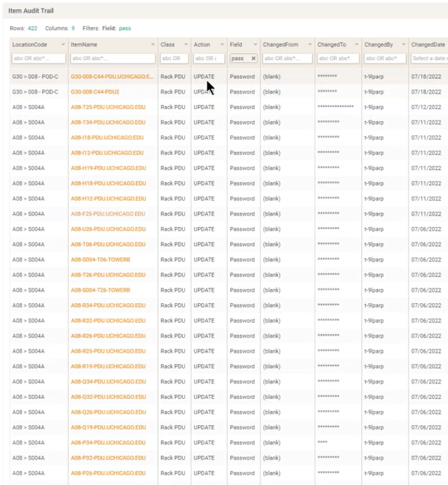
Task: Focus the Class filter input box
Action: [x=174, y=58]
